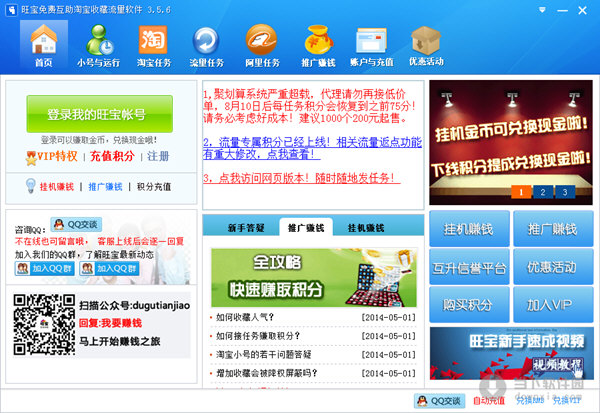Screen dimensions: 600x413
Task: Open article 增加收藏会被降权屏蔽吗?
Action: pyautogui.click(x=267, y=373)
